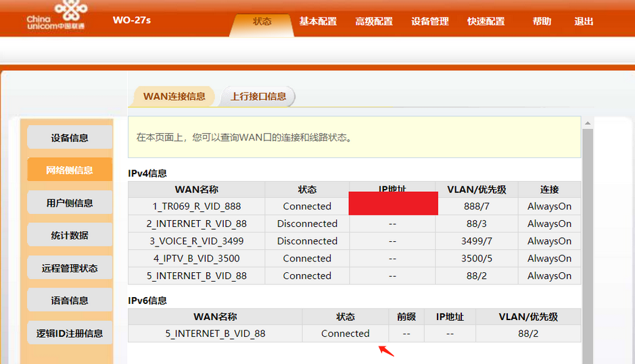Open 用户侧信息 sidebar item
The image size is (635, 364).
pyautogui.click(x=70, y=203)
